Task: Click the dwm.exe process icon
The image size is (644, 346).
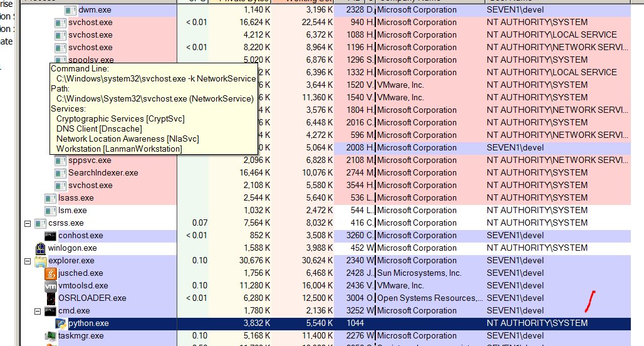Action: [71, 10]
